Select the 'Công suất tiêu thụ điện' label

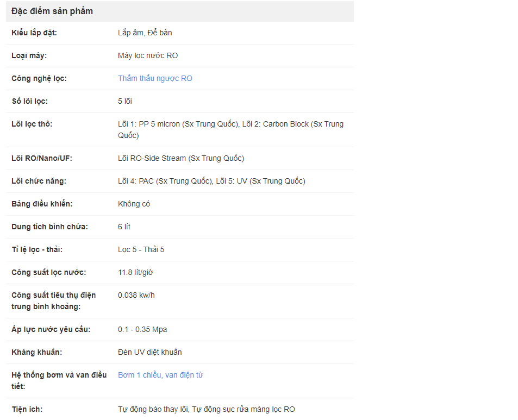click(x=53, y=295)
